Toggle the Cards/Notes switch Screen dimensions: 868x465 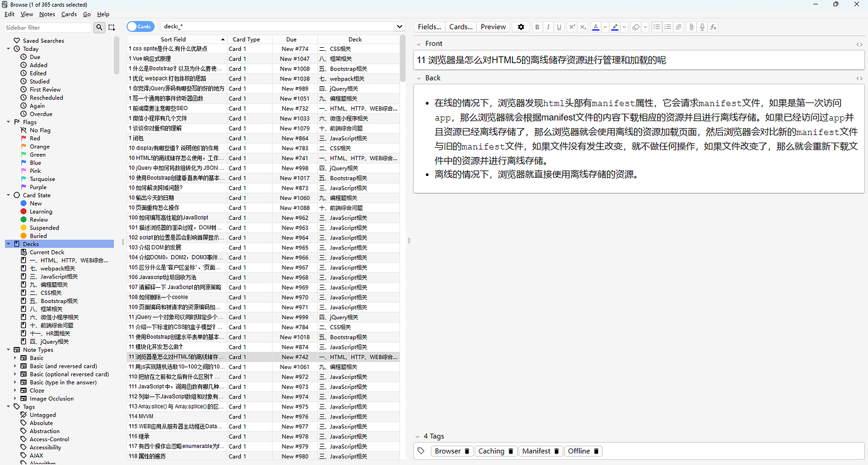140,26
